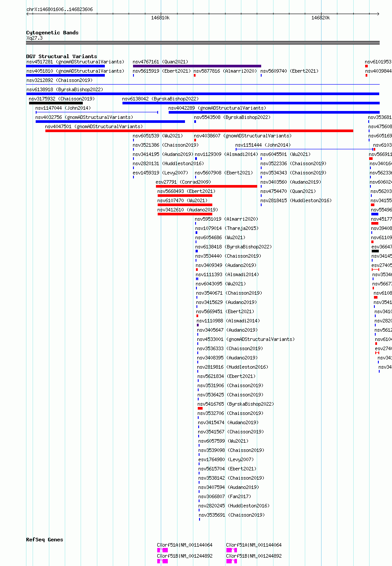
Task: Click nsv3212892 (Chaisson2019) variant label
Action: 59,80
